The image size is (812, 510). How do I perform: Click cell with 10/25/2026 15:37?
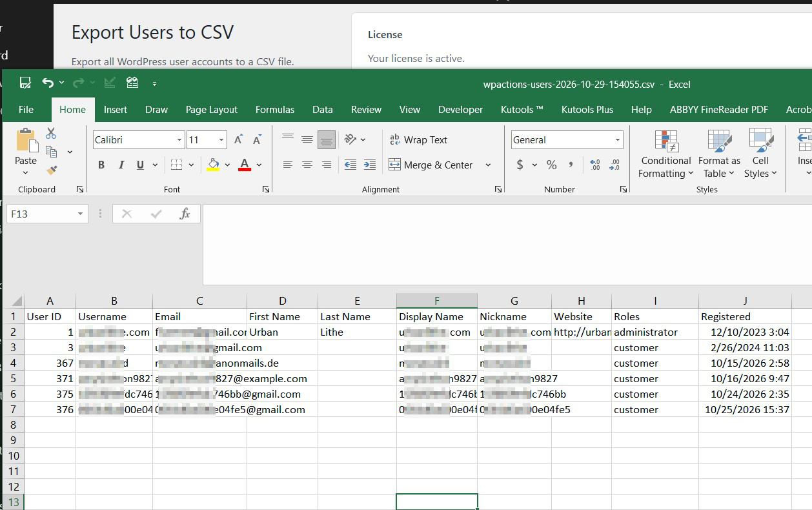(746, 409)
